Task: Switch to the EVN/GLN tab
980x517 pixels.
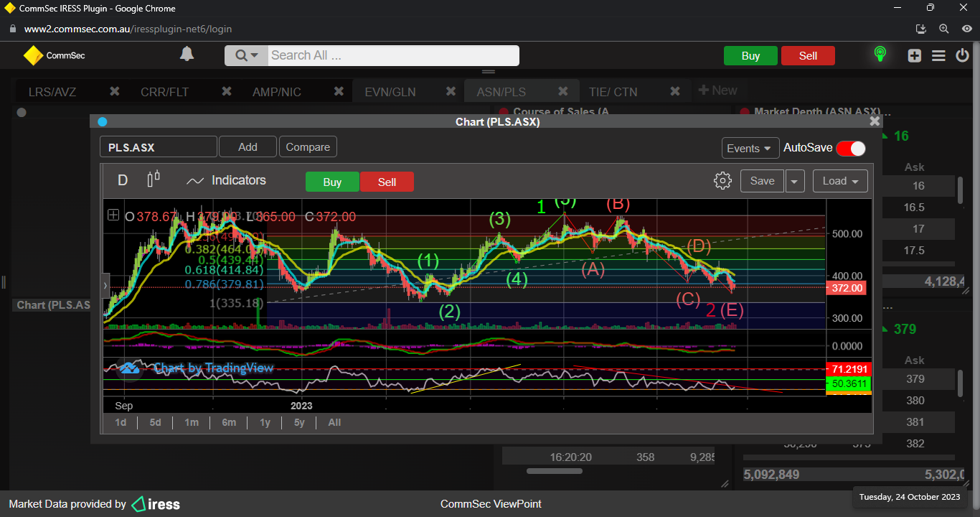Action: [390, 92]
